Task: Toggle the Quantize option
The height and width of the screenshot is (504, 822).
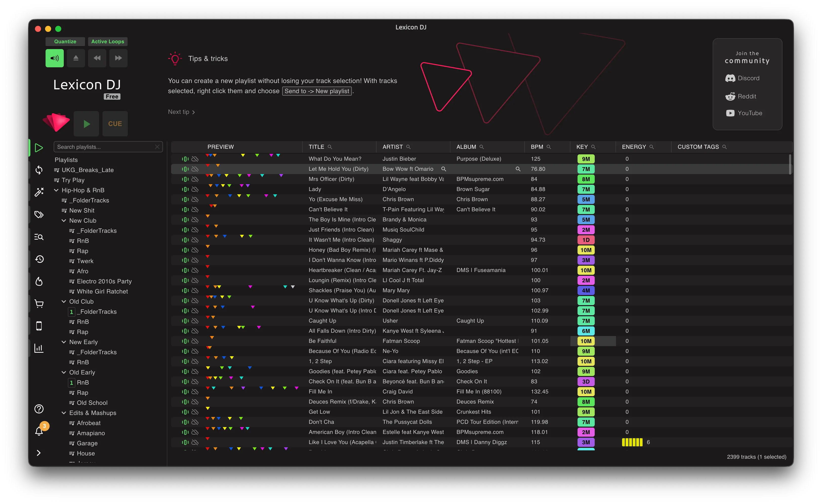Action: [x=65, y=41]
